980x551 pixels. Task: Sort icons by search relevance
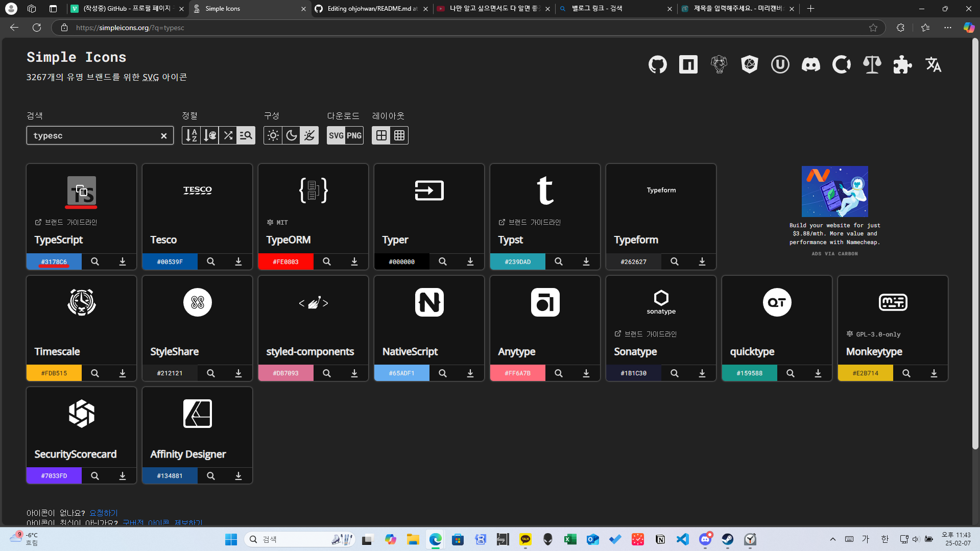point(246,135)
